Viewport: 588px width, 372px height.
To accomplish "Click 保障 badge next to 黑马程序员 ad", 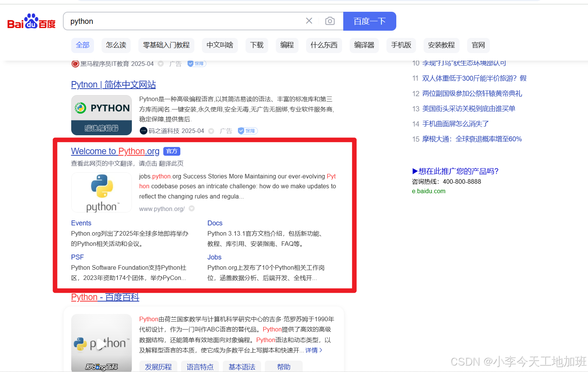I will [197, 64].
